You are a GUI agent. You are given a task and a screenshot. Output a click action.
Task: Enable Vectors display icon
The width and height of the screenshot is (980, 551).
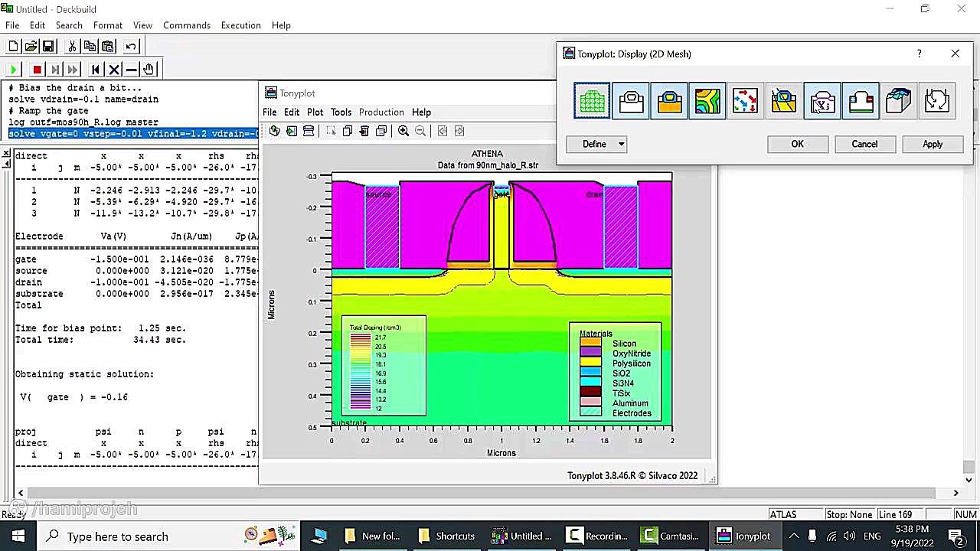(x=745, y=101)
